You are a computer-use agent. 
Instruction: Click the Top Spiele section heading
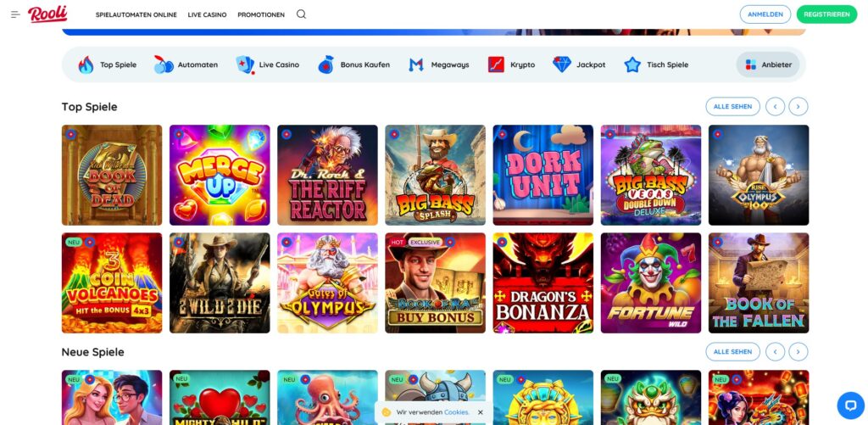pos(90,107)
